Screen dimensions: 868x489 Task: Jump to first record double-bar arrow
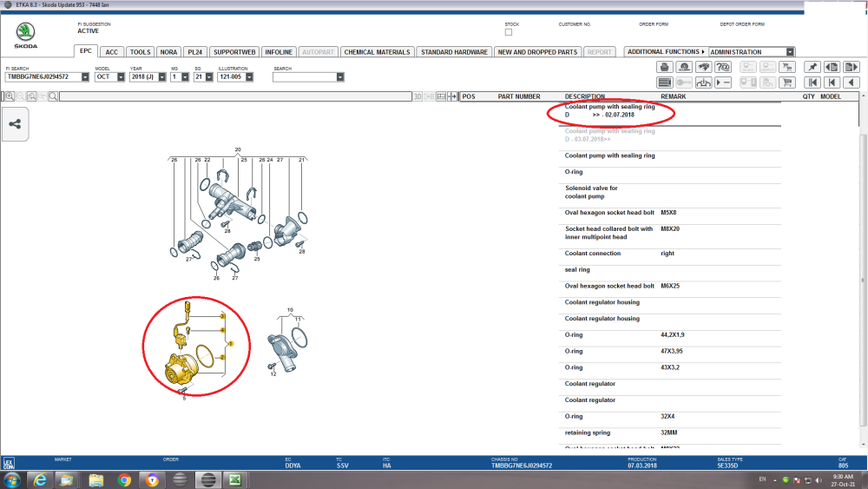812,83
